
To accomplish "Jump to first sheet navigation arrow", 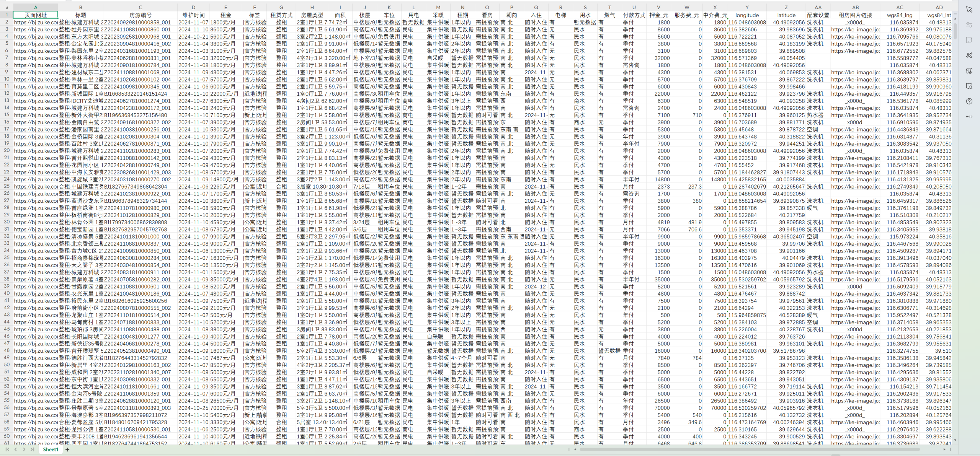I will [x=7, y=449].
